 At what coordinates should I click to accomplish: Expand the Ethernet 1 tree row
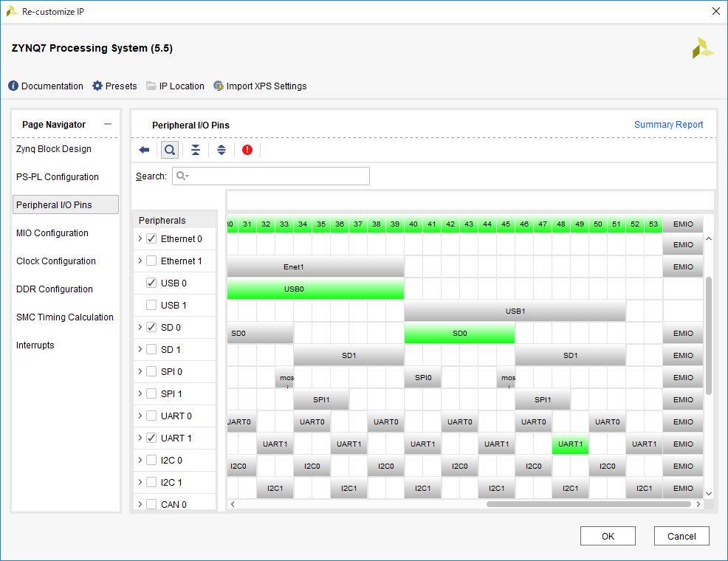point(140,261)
